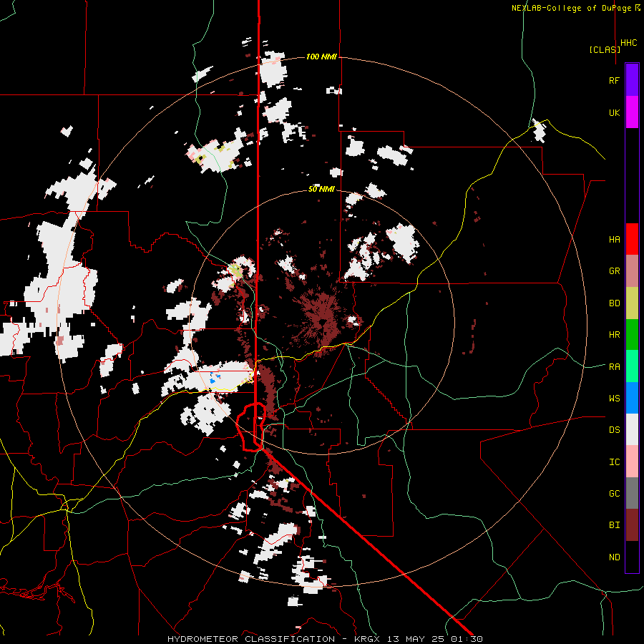Select the GR legend color block
The height and width of the screenshot is (644, 644).
pyautogui.click(x=632, y=271)
